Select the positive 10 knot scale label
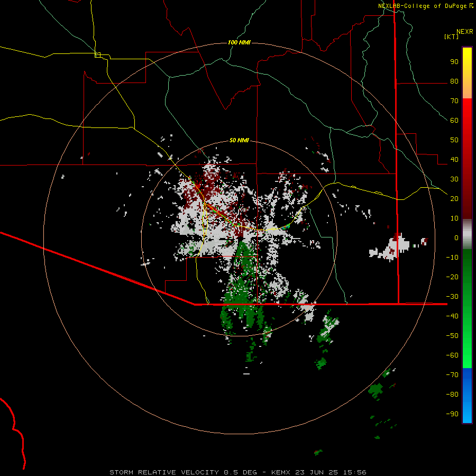476x476 pixels. point(454,218)
